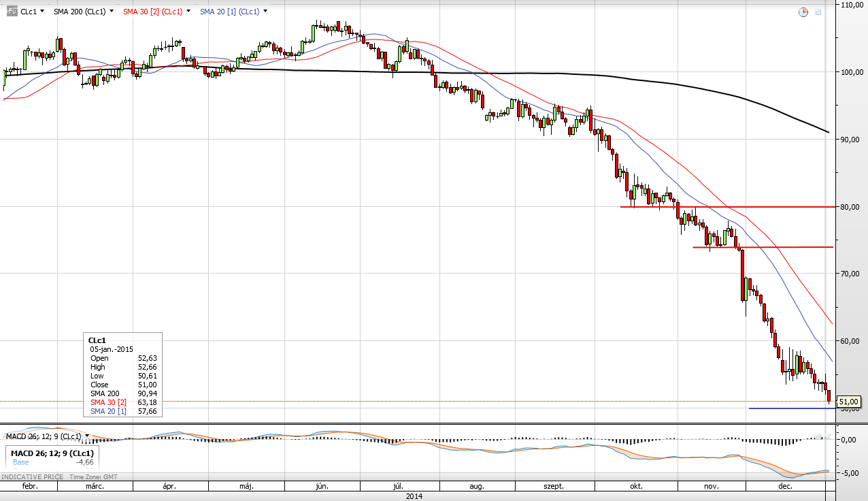Viewport: 868px width, 501px height.
Task: Expand the MACD 26; 12; 9 indicator dropdown
Action: [x=87, y=436]
